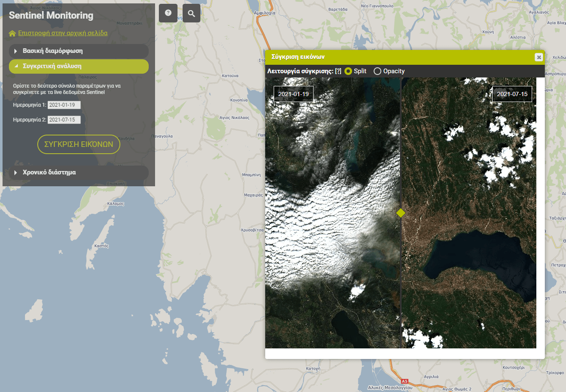Click the Κατοχή map label
The image size is (566, 392).
(313, 369)
